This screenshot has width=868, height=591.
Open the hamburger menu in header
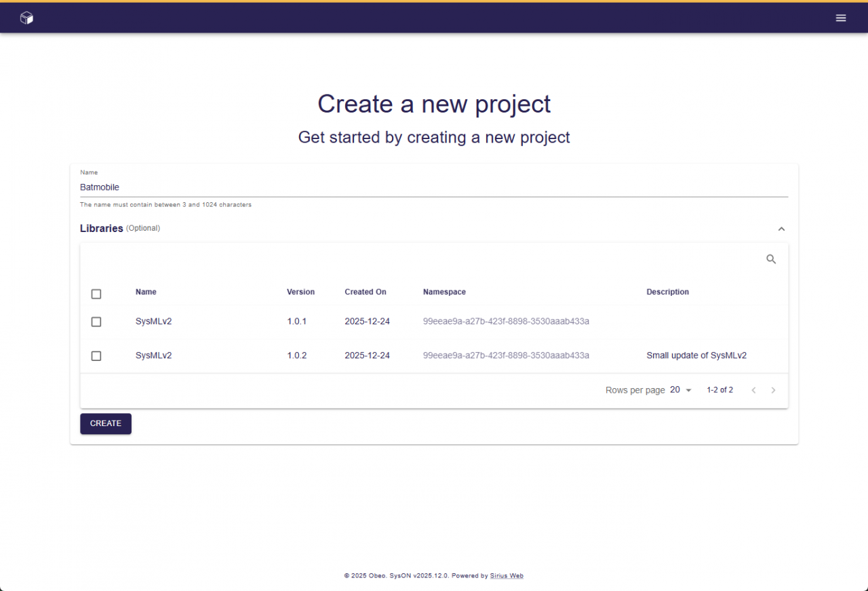[x=841, y=18]
